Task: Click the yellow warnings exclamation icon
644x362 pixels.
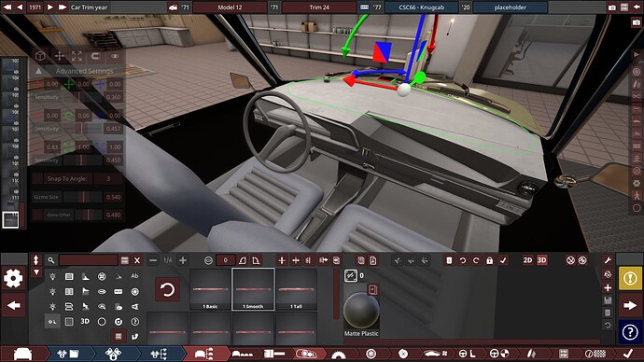Action: click(630, 278)
